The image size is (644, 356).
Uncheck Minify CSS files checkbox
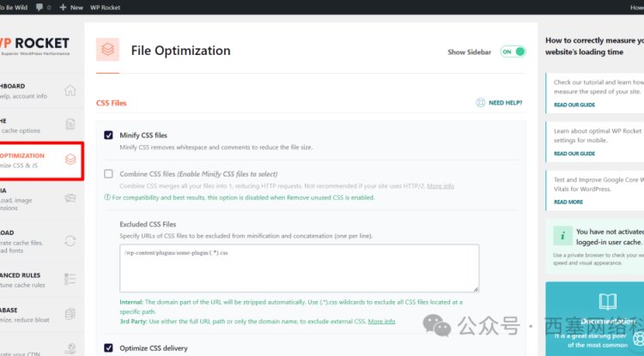point(108,136)
